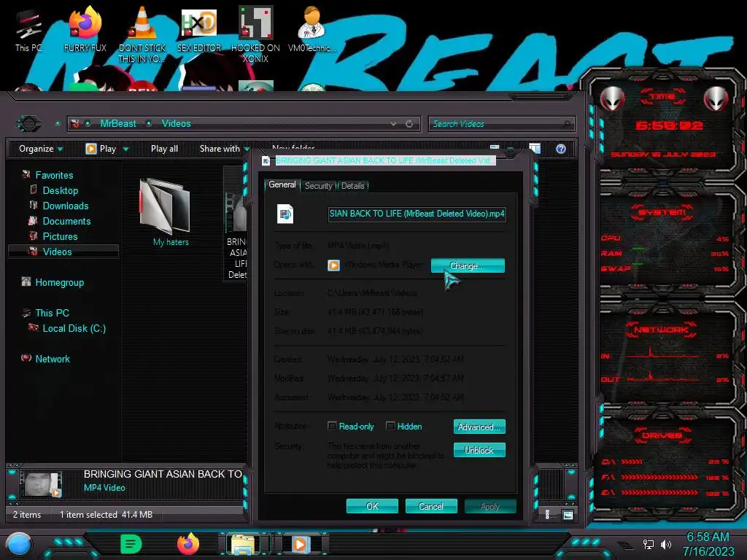Click the network icon in system tray
747x560 pixels.
[x=648, y=544]
